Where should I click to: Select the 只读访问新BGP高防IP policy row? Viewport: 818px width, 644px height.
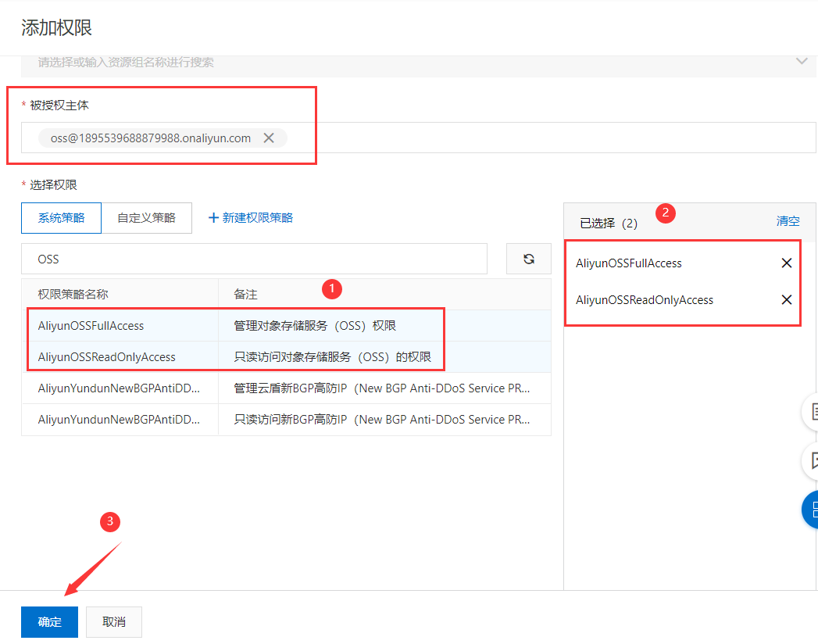(286, 420)
